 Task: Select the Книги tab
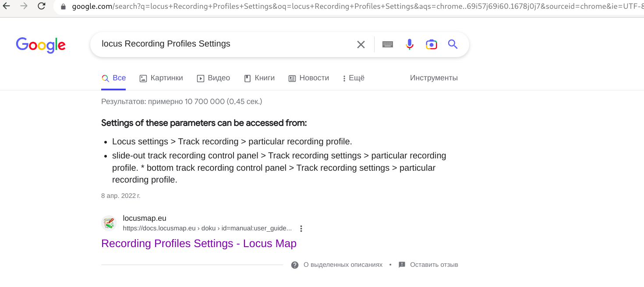point(259,78)
